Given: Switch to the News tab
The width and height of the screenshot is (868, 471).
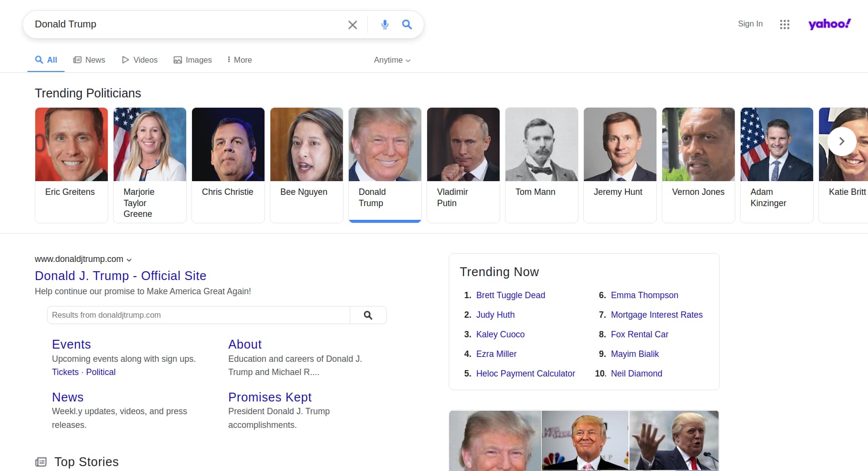Looking at the screenshot, I should click(x=89, y=60).
